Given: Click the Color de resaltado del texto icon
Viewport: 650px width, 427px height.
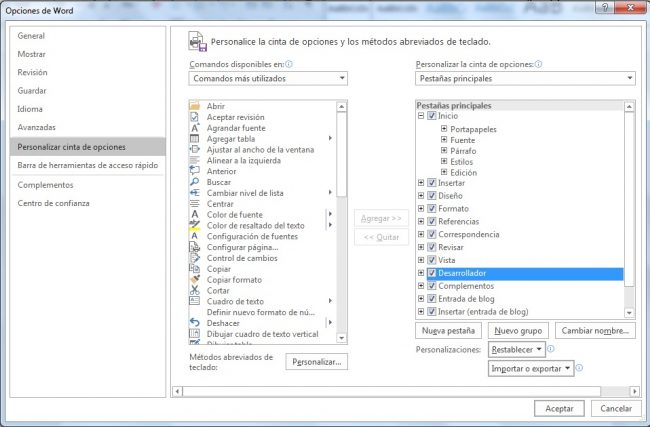Looking at the screenshot, I should tap(194, 225).
